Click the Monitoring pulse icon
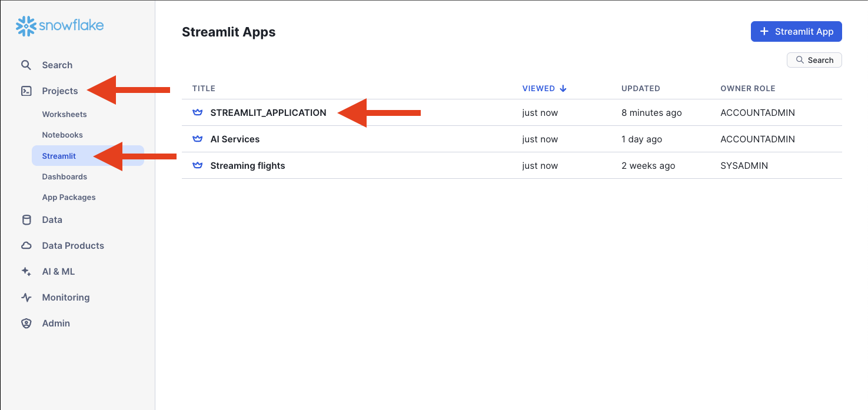The image size is (868, 410). (x=26, y=298)
